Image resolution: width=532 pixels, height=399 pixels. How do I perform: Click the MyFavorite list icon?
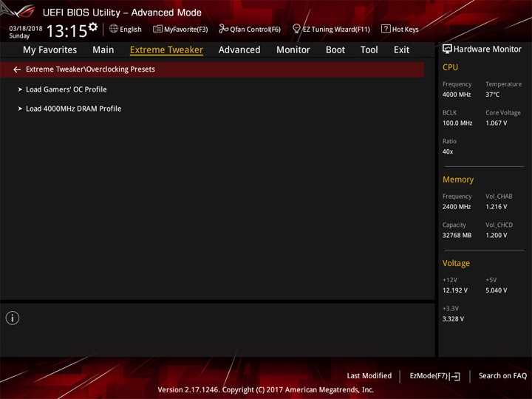[x=157, y=29]
